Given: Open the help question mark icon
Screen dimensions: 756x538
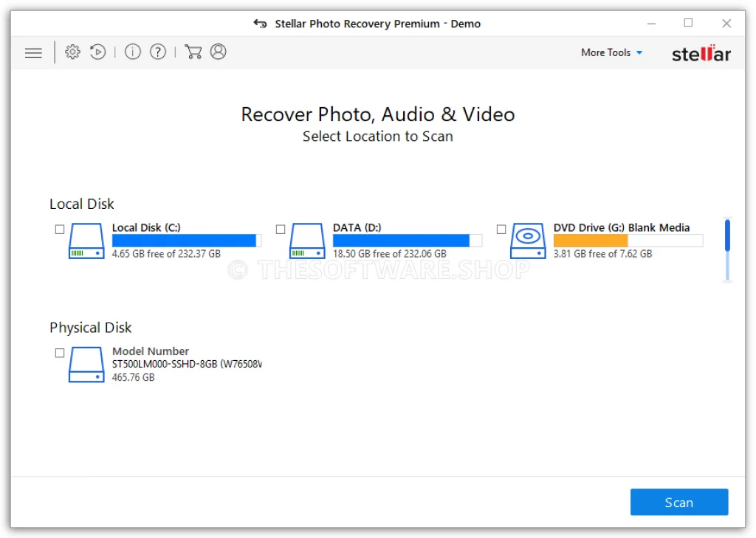Looking at the screenshot, I should click(158, 52).
